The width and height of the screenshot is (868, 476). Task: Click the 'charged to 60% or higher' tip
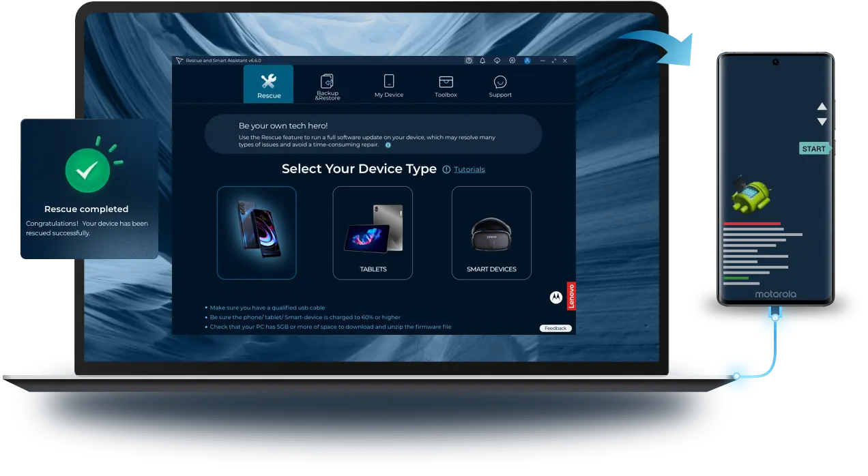point(305,317)
